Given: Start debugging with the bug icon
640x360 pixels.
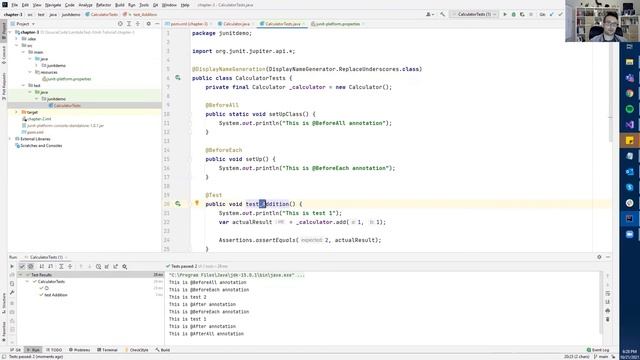Looking at the screenshot, I should pos(513,14).
